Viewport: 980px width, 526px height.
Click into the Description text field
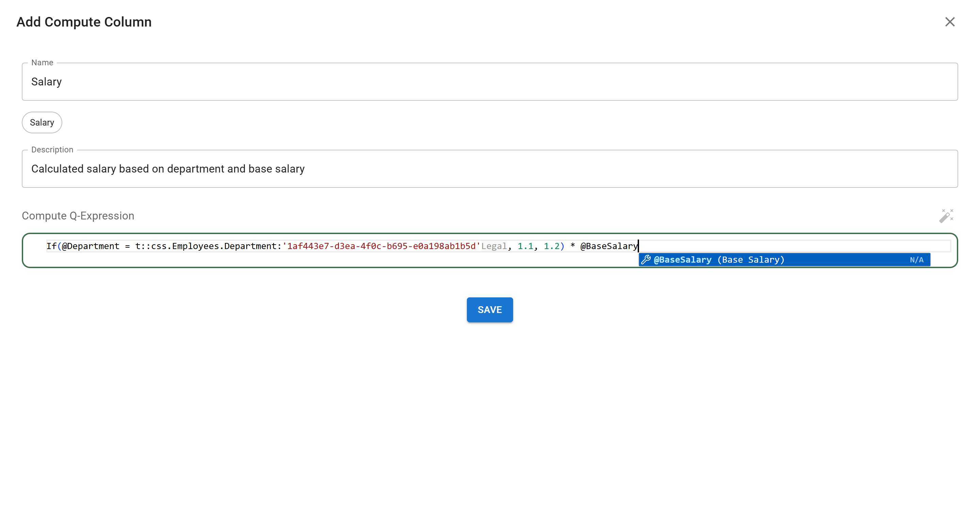pyautogui.click(x=489, y=169)
